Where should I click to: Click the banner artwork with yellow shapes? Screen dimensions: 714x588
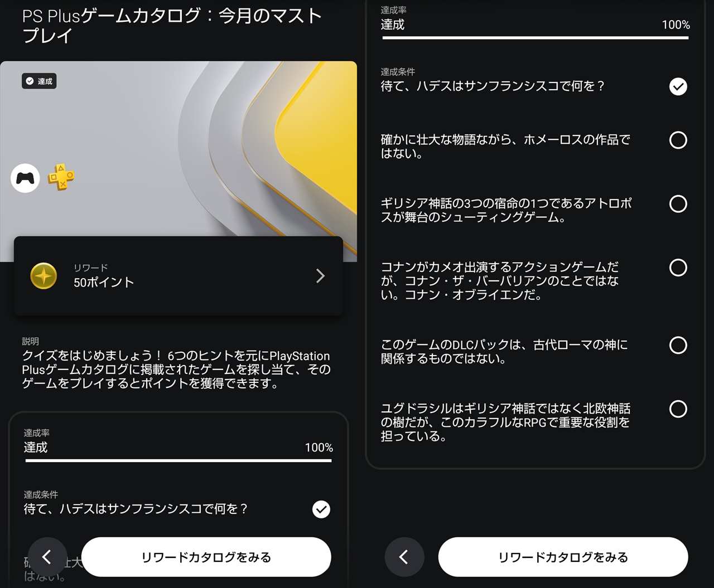178,161
